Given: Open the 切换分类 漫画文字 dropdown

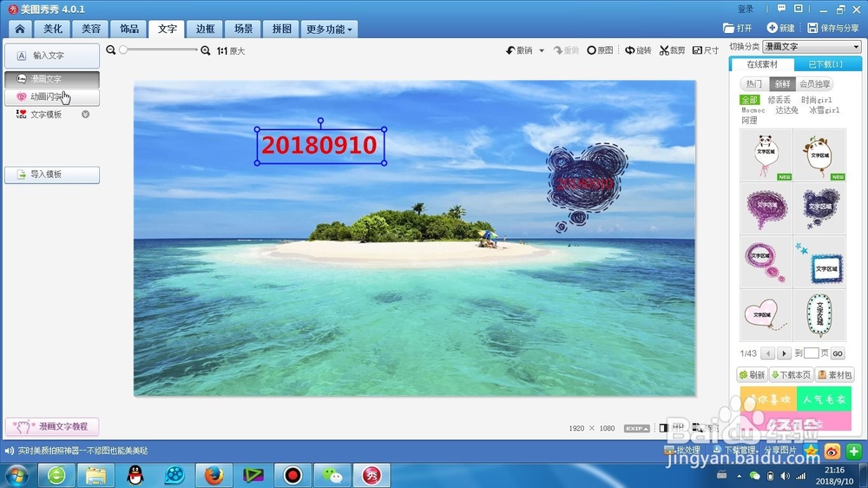Looking at the screenshot, I should click(x=812, y=47).
